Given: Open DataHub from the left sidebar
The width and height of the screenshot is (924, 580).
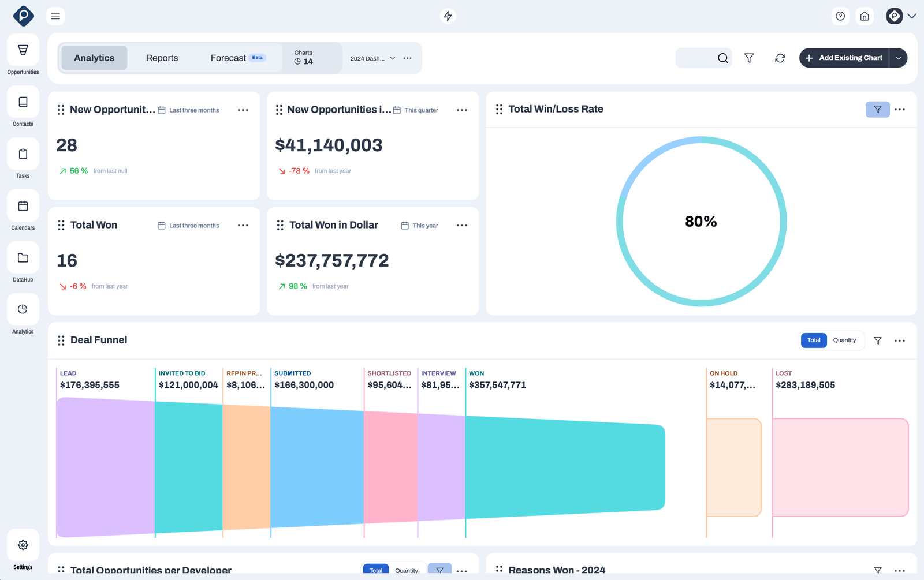Looking at the screenshot, I should [23, 262].
